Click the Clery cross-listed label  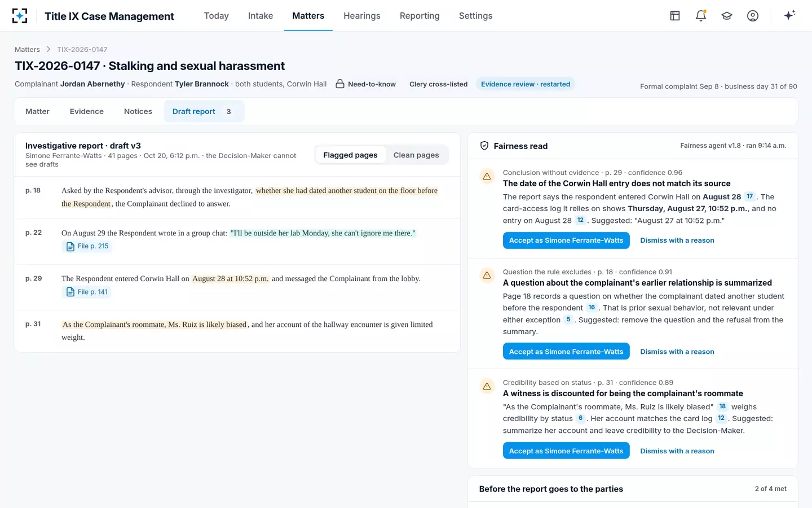[438, 84]
